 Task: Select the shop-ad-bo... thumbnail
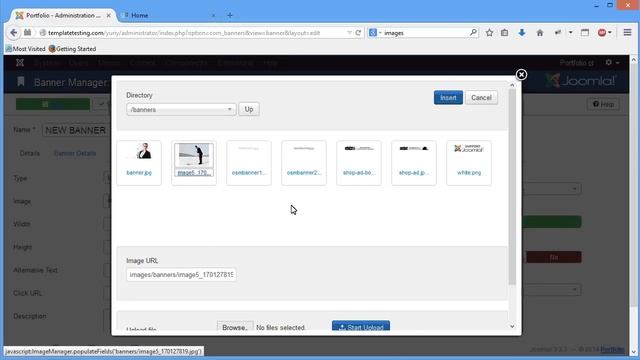point(359,163)
